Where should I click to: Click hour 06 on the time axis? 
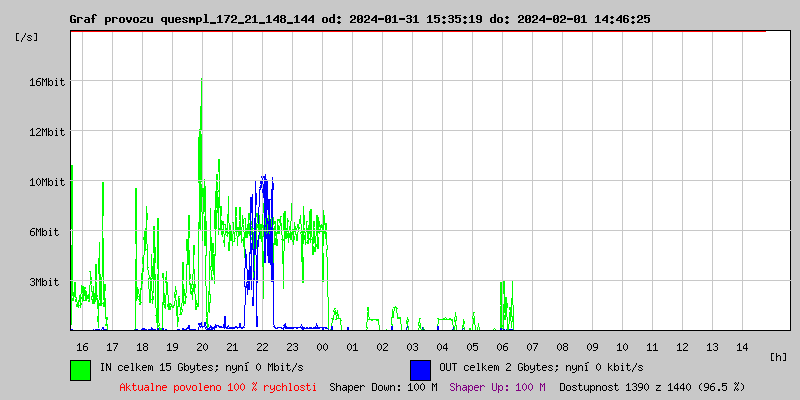coord(502,347)
